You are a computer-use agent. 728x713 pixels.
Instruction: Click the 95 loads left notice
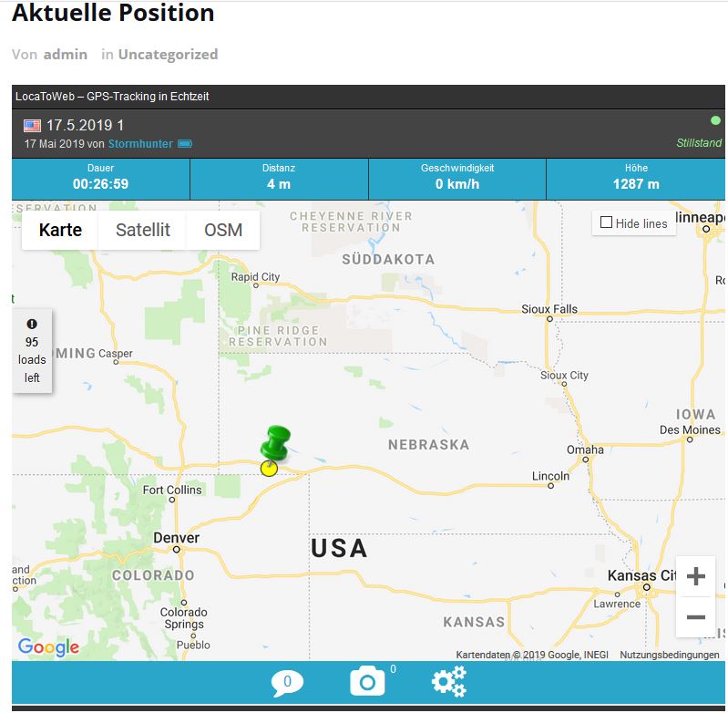click(x=32, y=351)
